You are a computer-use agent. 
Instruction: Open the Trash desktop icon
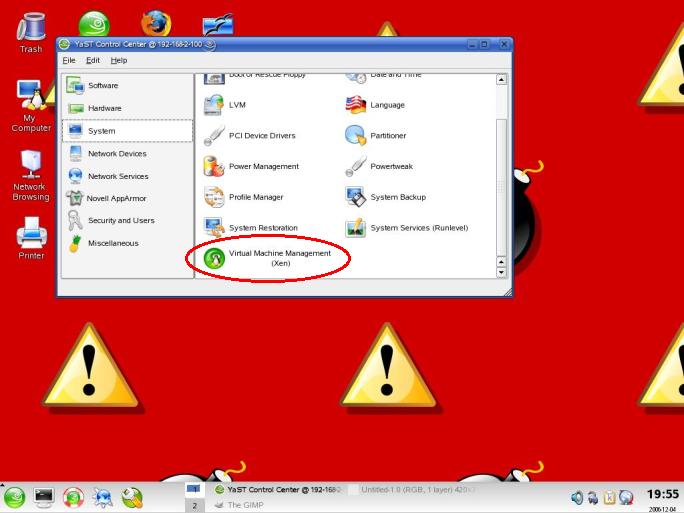[31, 33]
